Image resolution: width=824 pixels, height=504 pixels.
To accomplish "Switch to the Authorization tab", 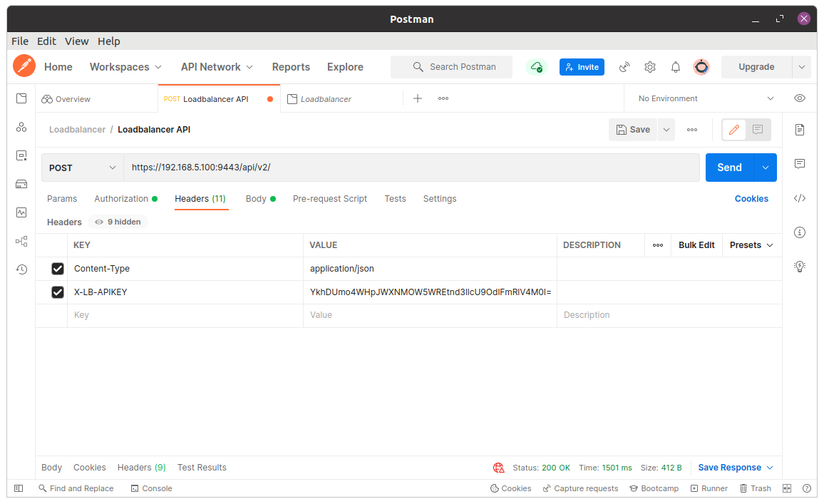I will [125, 199].
